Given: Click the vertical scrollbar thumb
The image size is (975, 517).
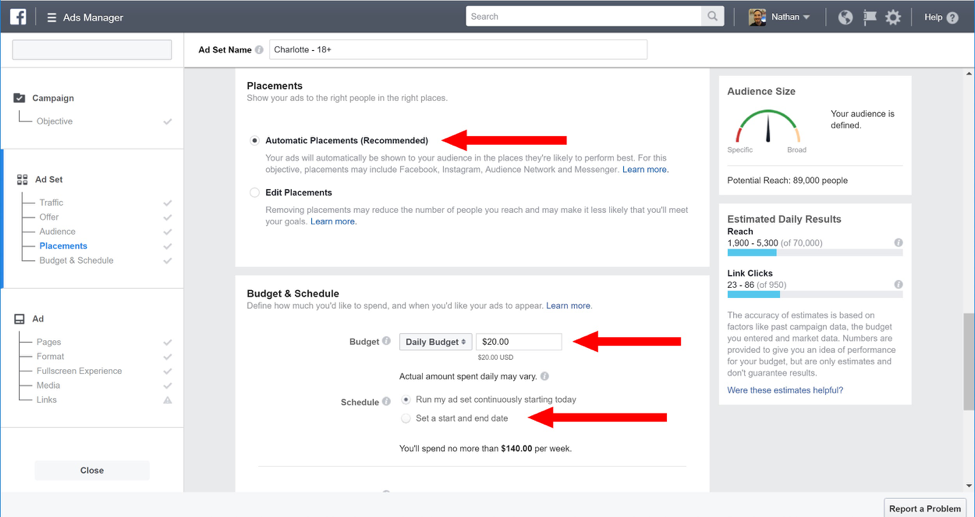Looking at the screenshot, I should coord(969,361).
